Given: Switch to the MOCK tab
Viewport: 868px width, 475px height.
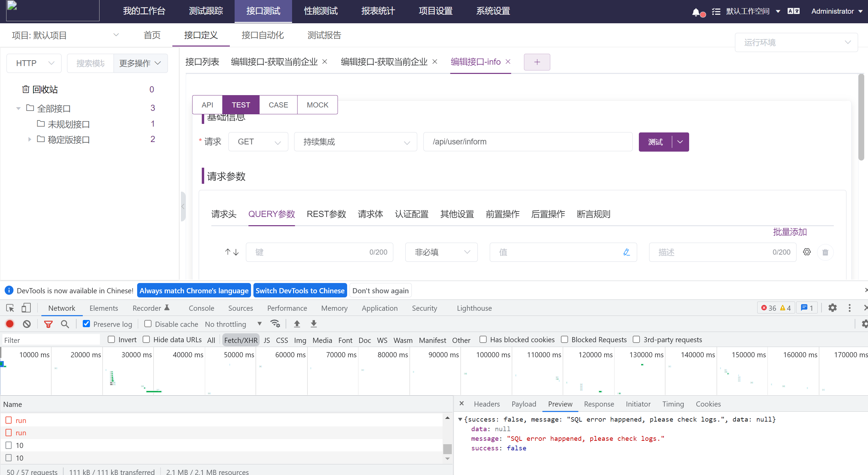Looking at the screenshot, I should point(317,105).
